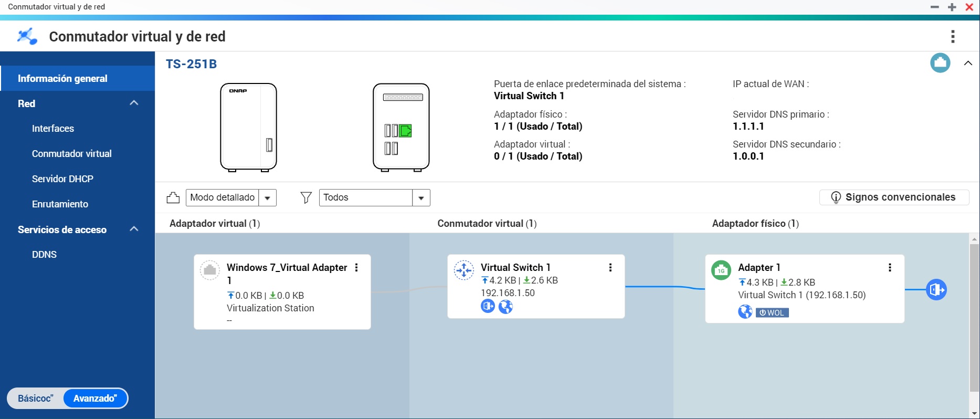The width and height of the screenshot is (980, 419).
Task: Open the Modo detallado view dropdown
Action: click(x=268, y=198)
